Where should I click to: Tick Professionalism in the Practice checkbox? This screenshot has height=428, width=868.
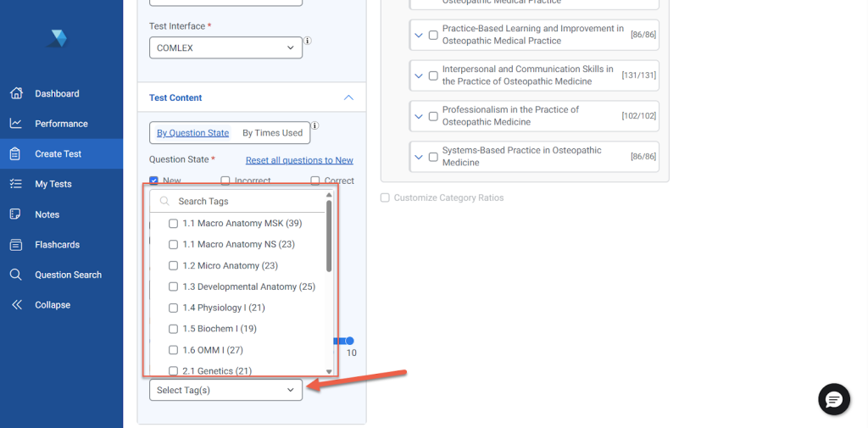(x=433, y=116)
